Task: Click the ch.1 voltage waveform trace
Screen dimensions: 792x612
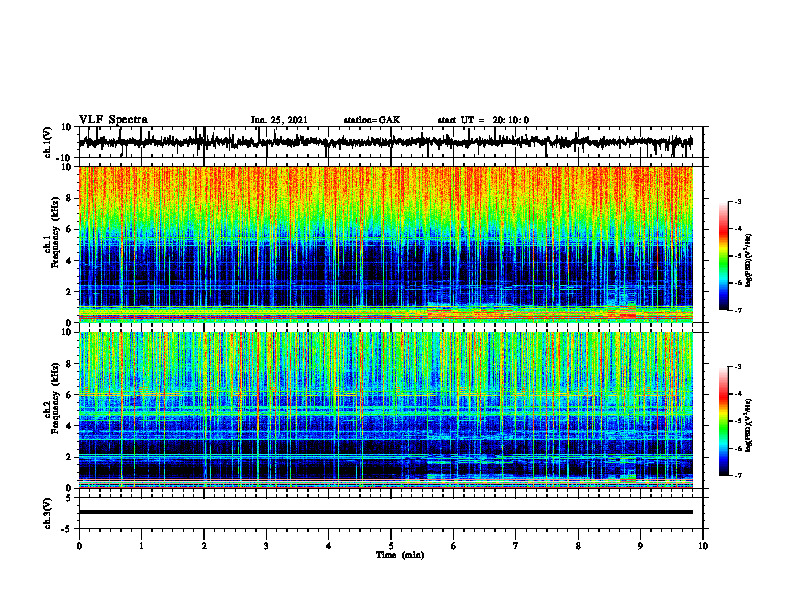Action: [x=385, y=142]
